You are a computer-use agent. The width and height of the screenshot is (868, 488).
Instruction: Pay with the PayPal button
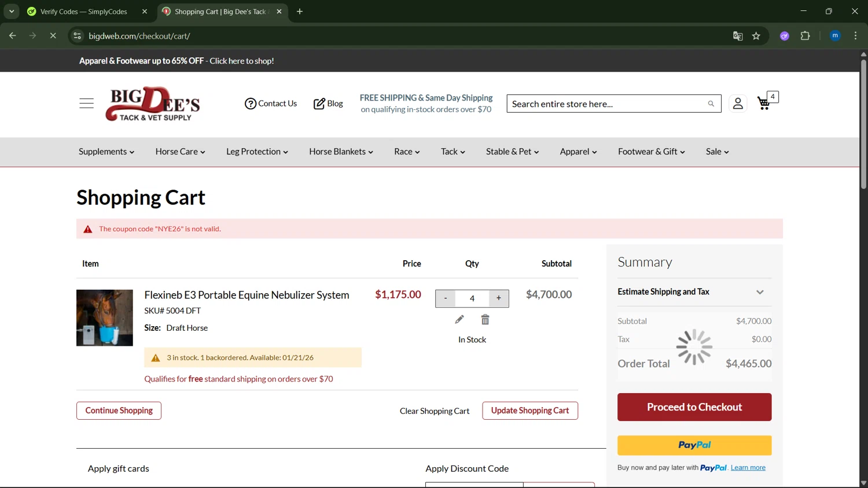click(694, 445)
